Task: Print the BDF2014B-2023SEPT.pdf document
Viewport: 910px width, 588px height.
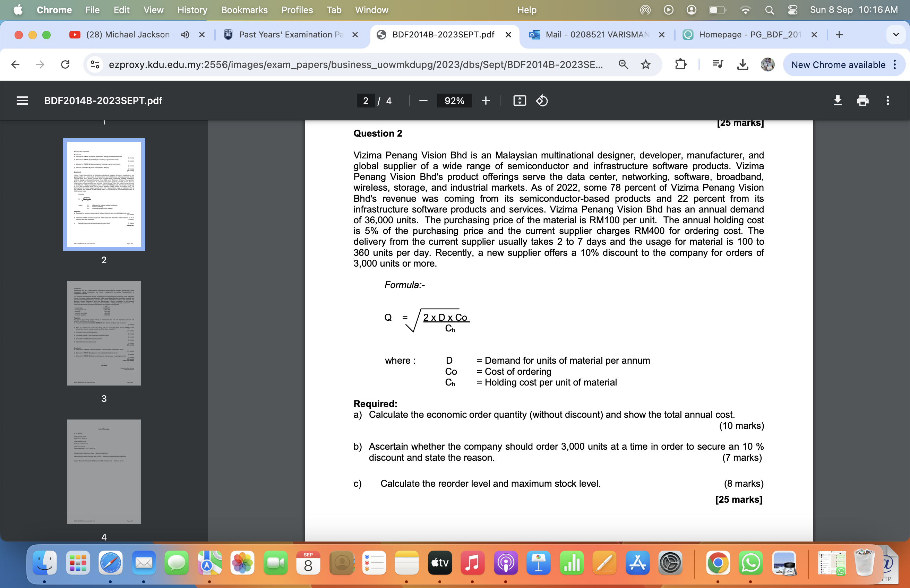Action: tap(862, 101)
